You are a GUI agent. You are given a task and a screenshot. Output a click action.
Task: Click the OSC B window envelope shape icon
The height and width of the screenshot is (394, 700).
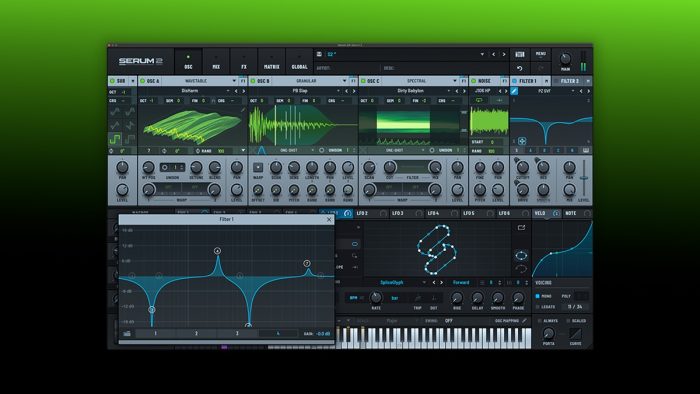(x=261, y=150)
